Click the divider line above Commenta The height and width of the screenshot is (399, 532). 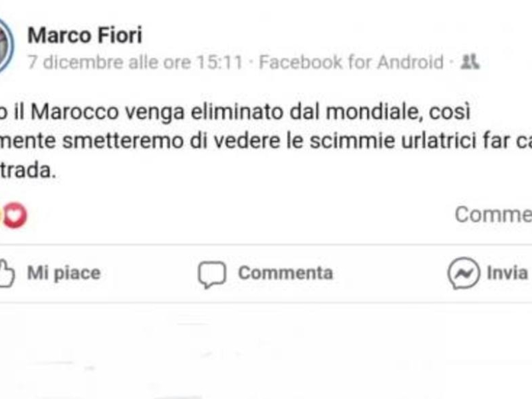[x=266, y=245]
